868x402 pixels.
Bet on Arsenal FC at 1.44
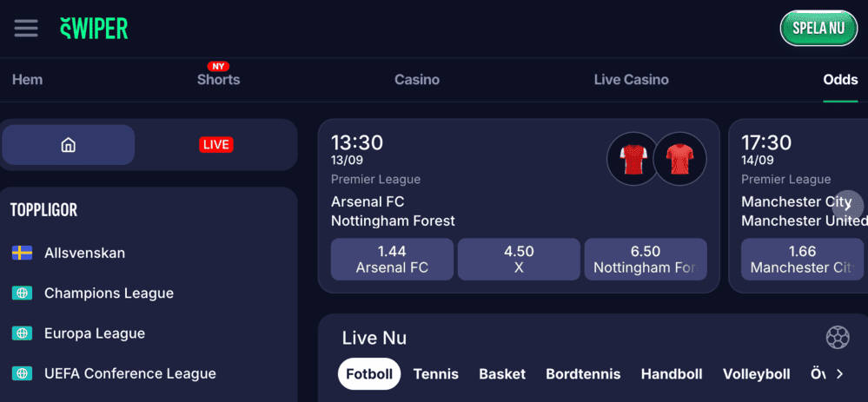[x=392, y=260]
